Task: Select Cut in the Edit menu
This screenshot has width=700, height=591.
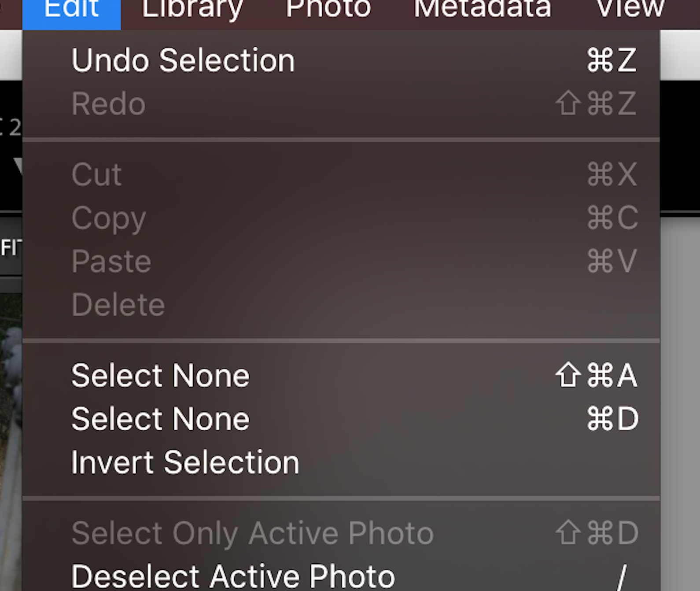Action: 96,174
